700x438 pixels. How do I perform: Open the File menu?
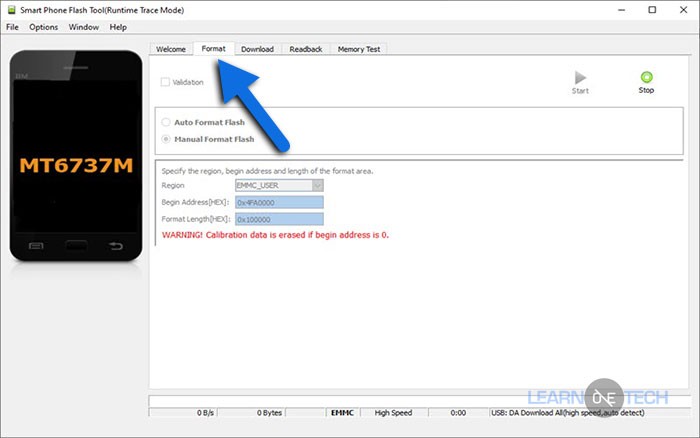[x=12, y=27]
